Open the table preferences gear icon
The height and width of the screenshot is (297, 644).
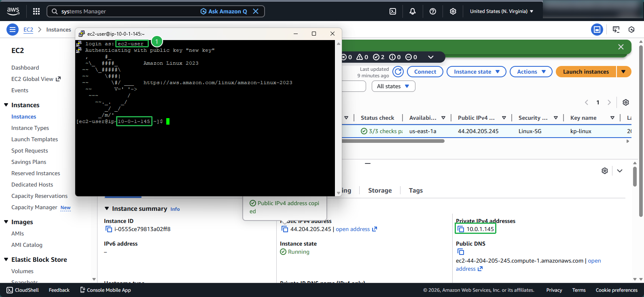626,102
